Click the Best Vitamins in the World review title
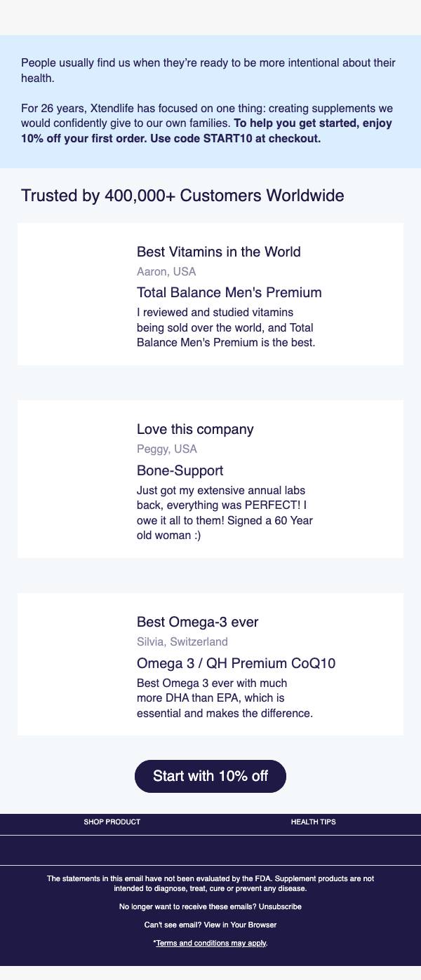 pyautogui.click(x=219, y=252)
